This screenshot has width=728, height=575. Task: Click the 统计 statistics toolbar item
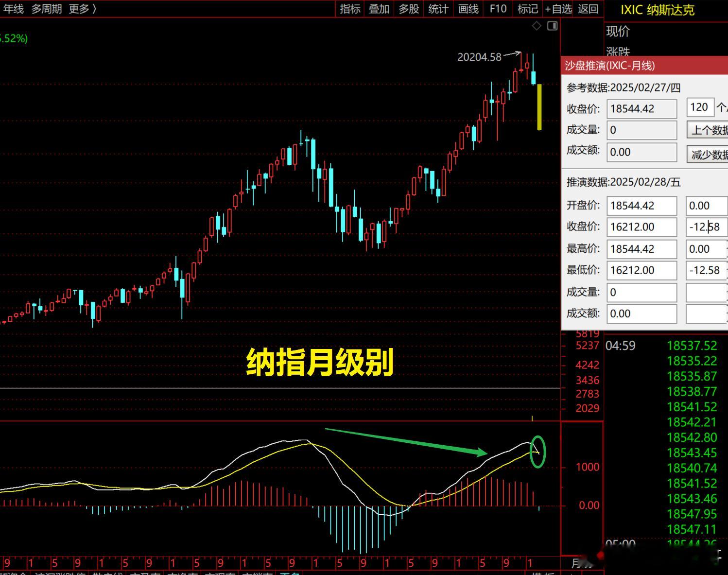(x=438, y=9)
